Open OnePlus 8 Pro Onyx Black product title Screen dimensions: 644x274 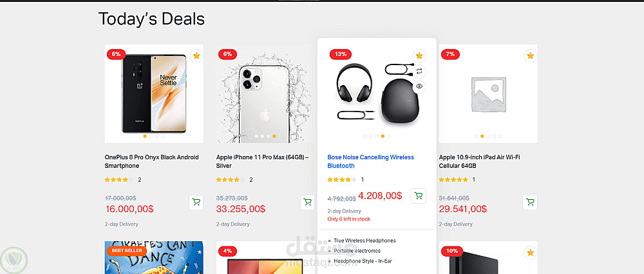[152, 161]
